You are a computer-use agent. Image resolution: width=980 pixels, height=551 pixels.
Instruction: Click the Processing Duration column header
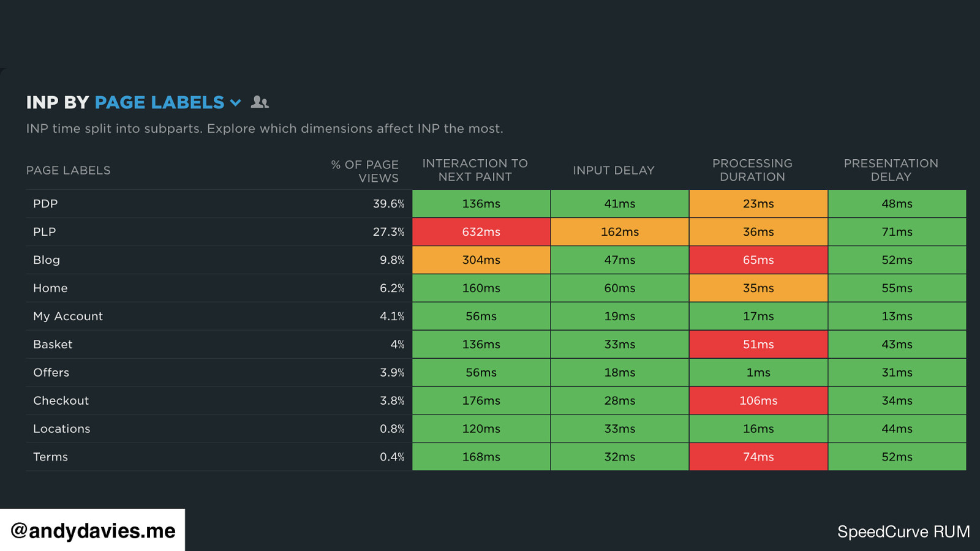(x=752, y=170)
